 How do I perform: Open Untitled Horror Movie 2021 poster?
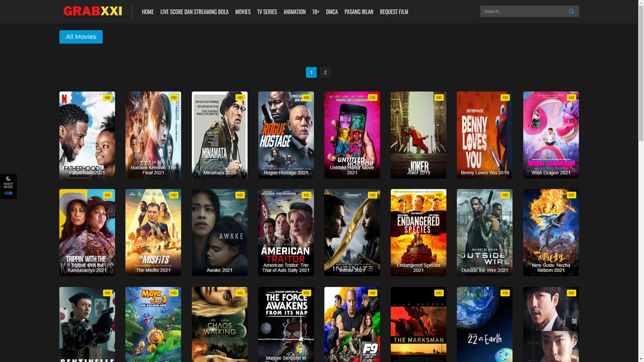point(352,135)
